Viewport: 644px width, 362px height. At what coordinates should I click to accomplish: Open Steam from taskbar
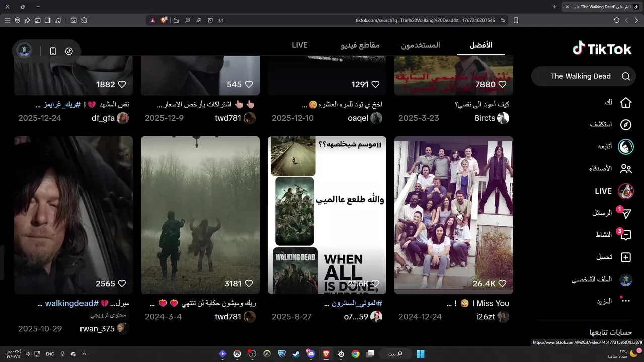coord(296,354)
